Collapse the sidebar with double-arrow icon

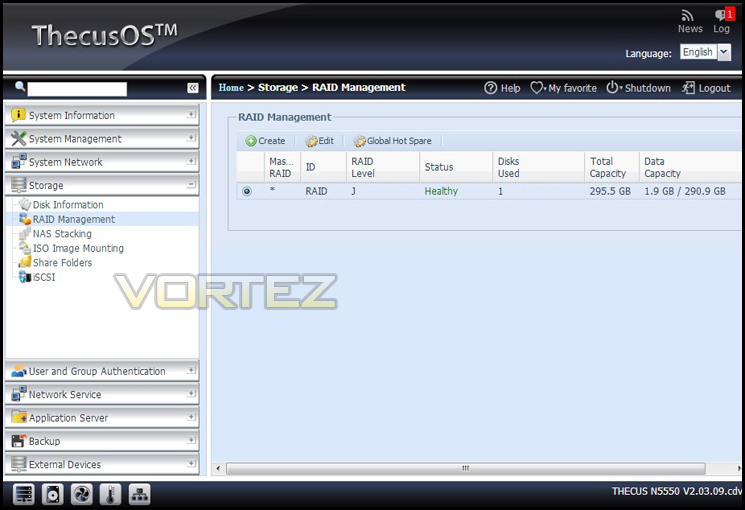click(192, 88)
